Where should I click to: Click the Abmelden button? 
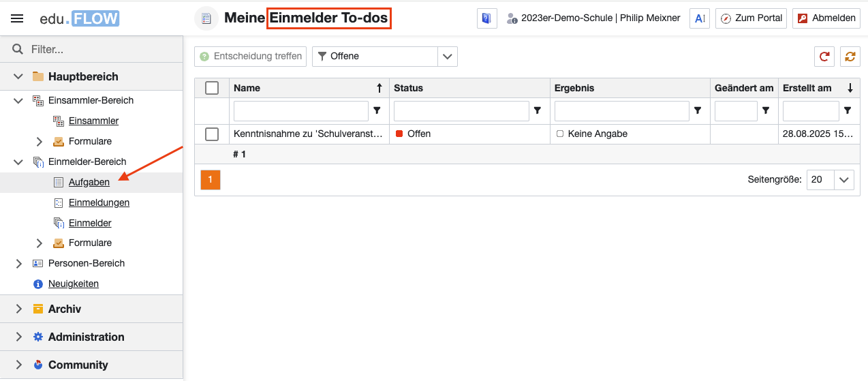click(826, 18)
